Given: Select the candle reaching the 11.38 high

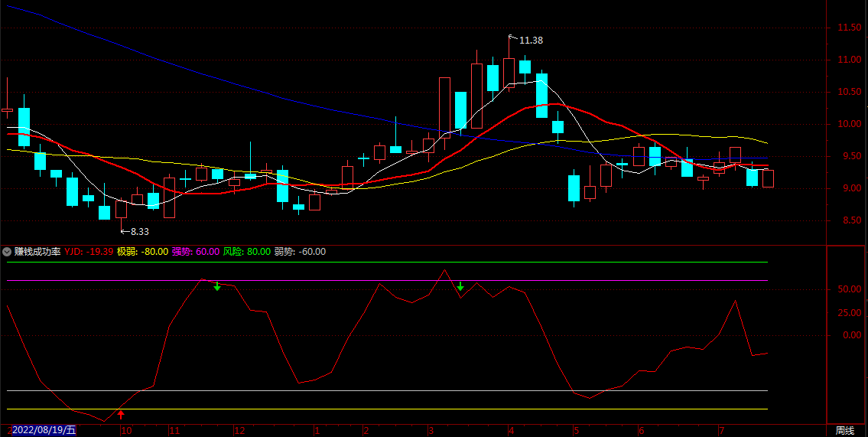Looking at the screenshot, I should click(x=509, y=73).
